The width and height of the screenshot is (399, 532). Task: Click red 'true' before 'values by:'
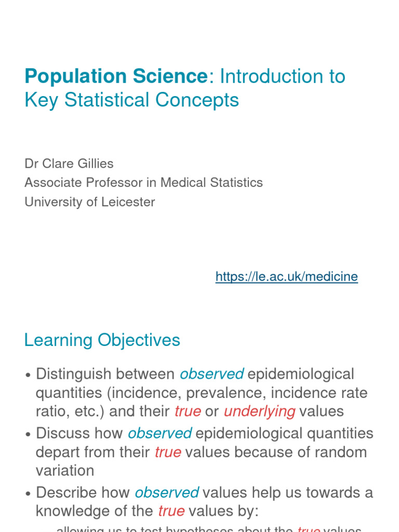pyautogui.click(x=171, y=511)
